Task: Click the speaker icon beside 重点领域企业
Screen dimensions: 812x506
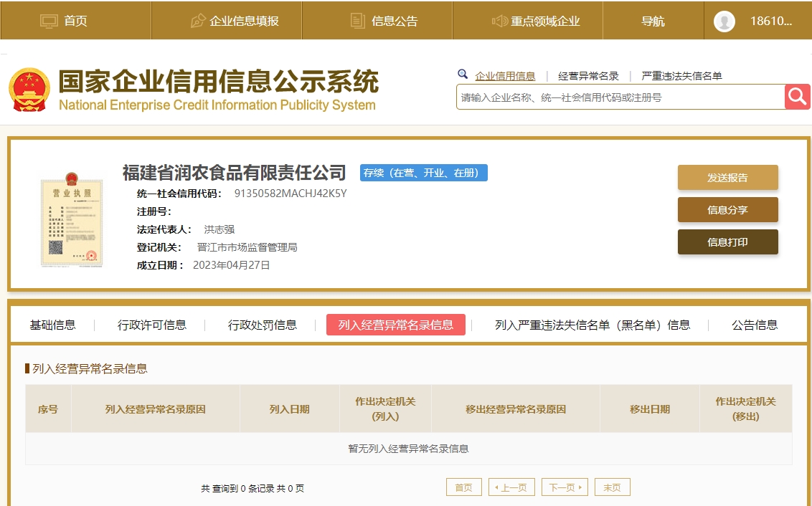Action: [499, 21]
